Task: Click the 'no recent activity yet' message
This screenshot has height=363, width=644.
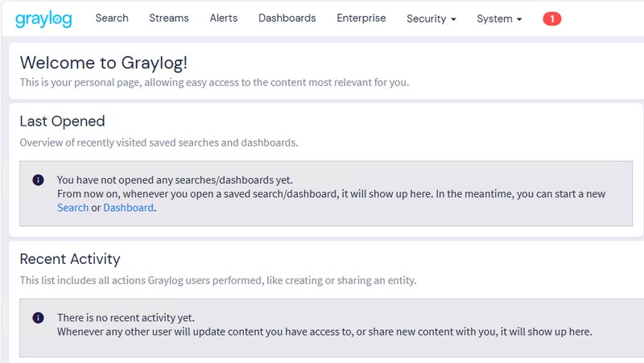Action: click(126, 318)
